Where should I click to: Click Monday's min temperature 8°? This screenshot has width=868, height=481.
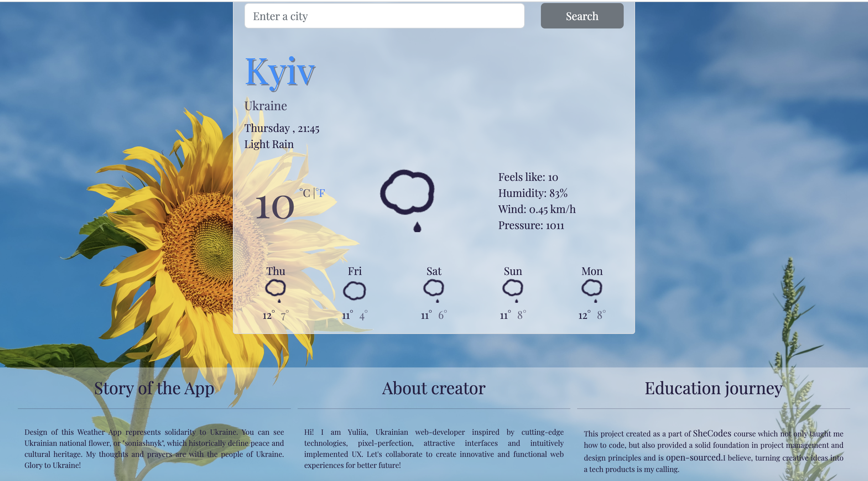point(601,315)
